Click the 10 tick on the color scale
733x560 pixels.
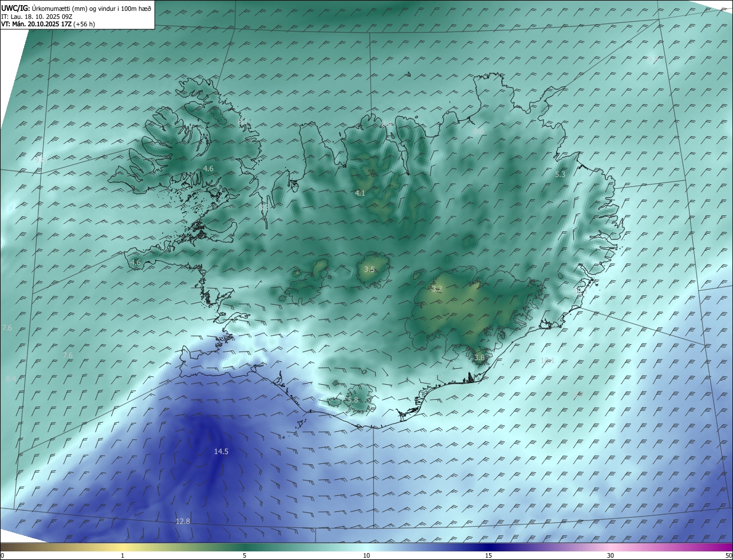tap(366, 555)
